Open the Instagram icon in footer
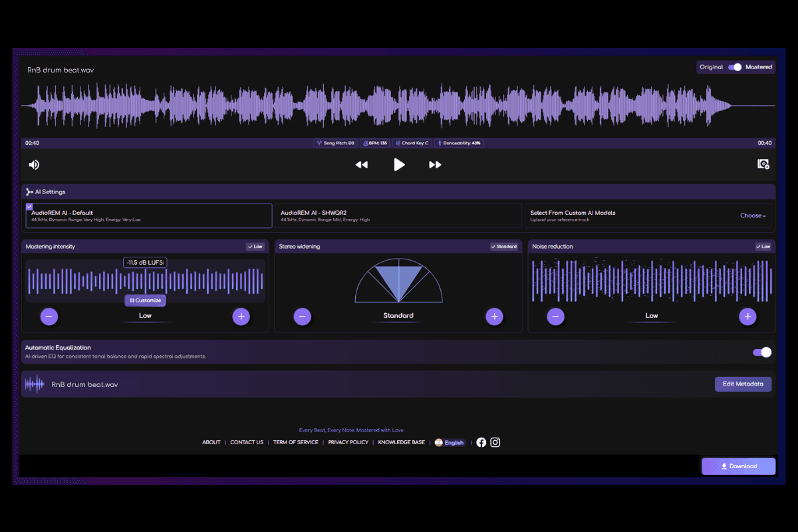 495,442
